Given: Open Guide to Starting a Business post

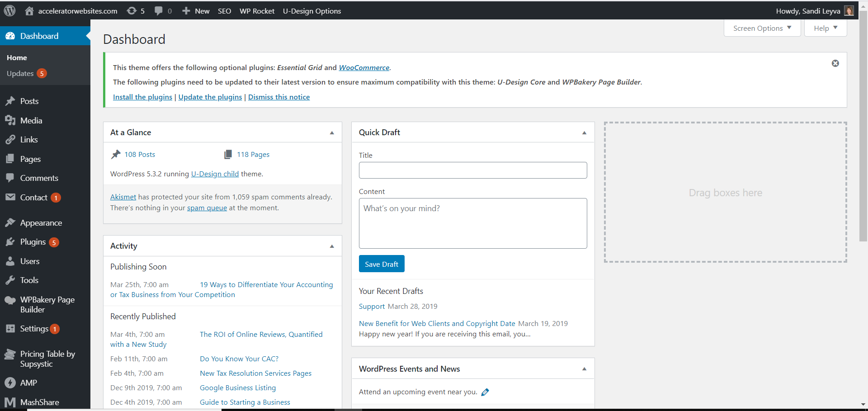Looking at the screenshot, I should tap(245, 402).
